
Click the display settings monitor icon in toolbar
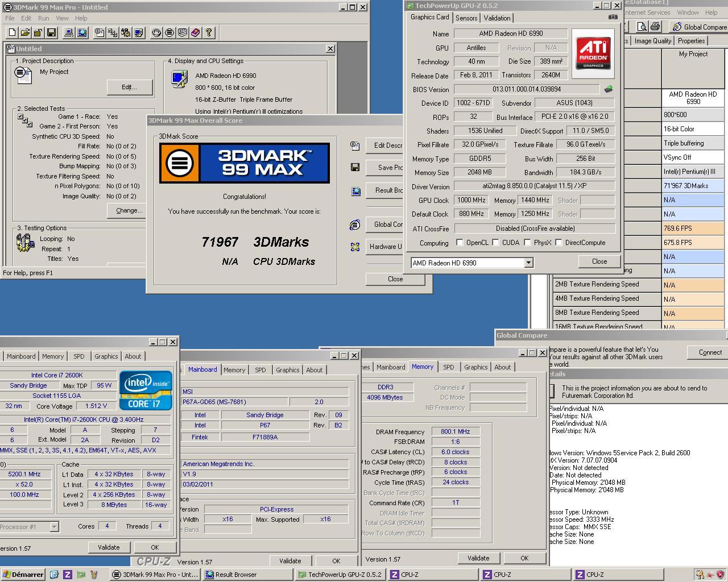pyautogui.click(x=139, y=32)
